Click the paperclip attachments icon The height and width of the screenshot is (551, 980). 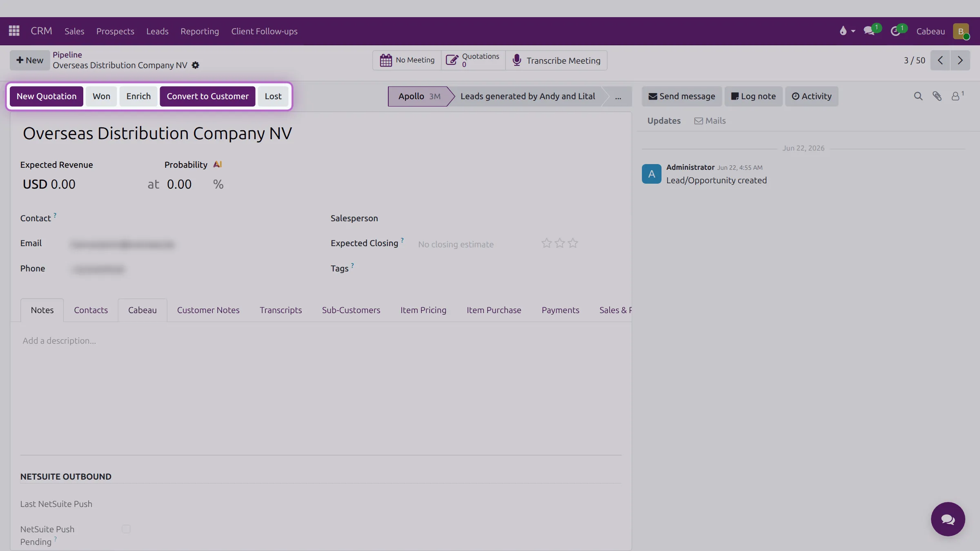click(x=937, y=96)
